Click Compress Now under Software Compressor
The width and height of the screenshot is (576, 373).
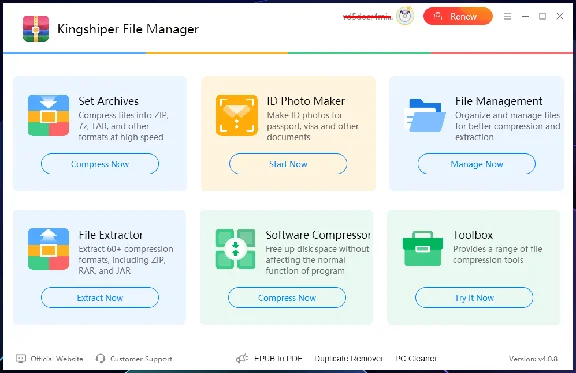pyautogui.click(x=287, y=298)
